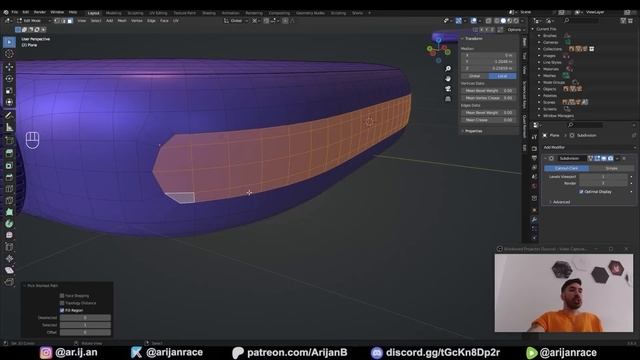Select the Annotate tool
Image resolution: width=640 pixels, height=360 pixels.
[x=9, y=116]
